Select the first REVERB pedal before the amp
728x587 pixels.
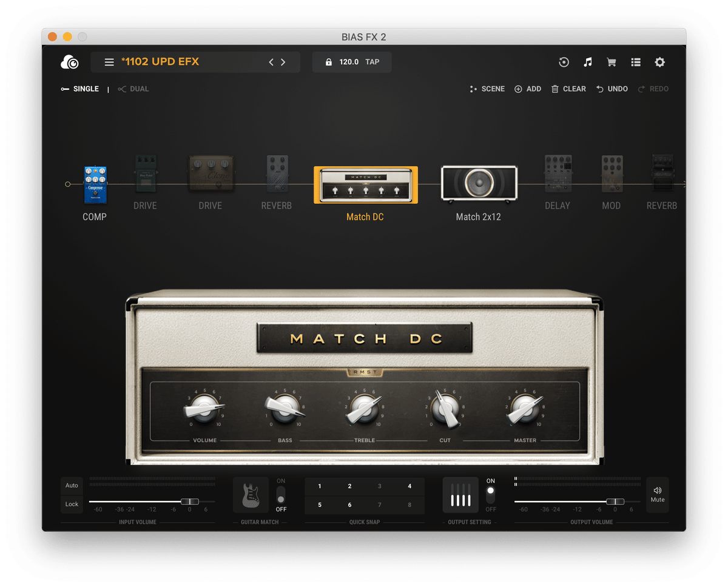click(x=277, y=174)
